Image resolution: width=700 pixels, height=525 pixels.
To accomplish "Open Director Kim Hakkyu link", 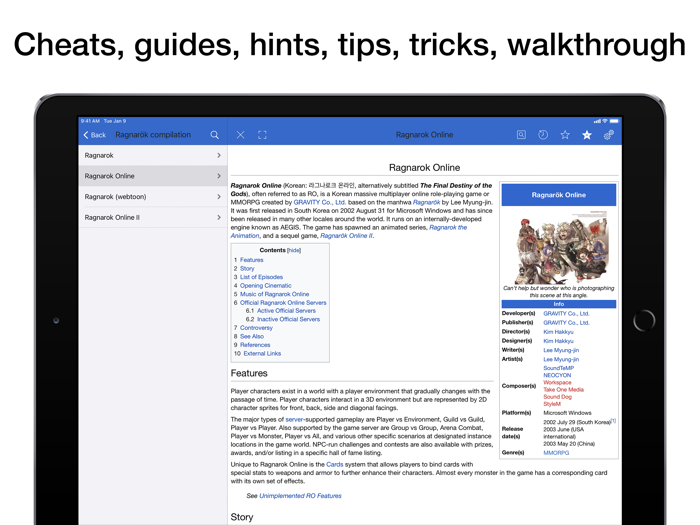I will 558,332.
